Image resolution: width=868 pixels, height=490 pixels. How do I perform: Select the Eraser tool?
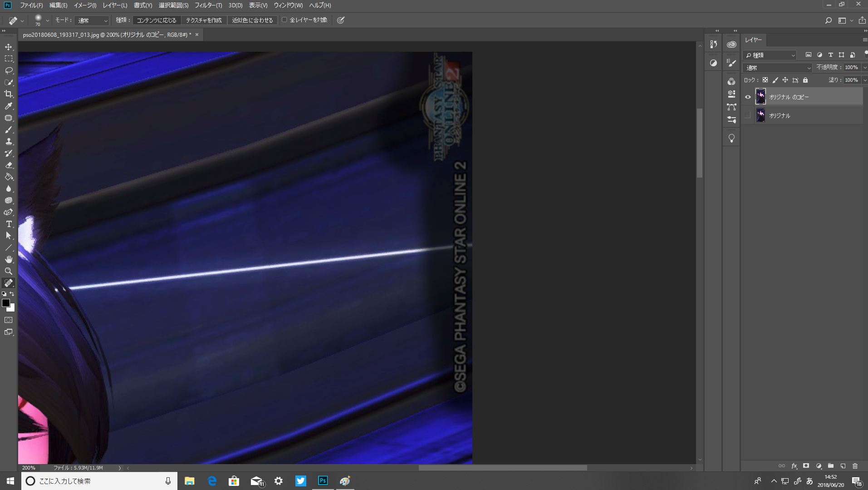coord(9,165)
